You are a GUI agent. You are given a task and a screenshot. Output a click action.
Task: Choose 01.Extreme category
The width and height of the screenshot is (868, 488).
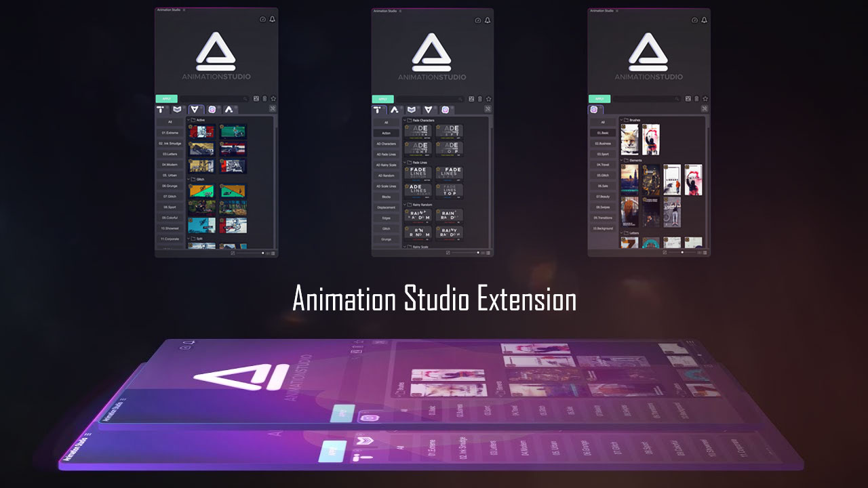pyautogui.click(x=170, y=133)
